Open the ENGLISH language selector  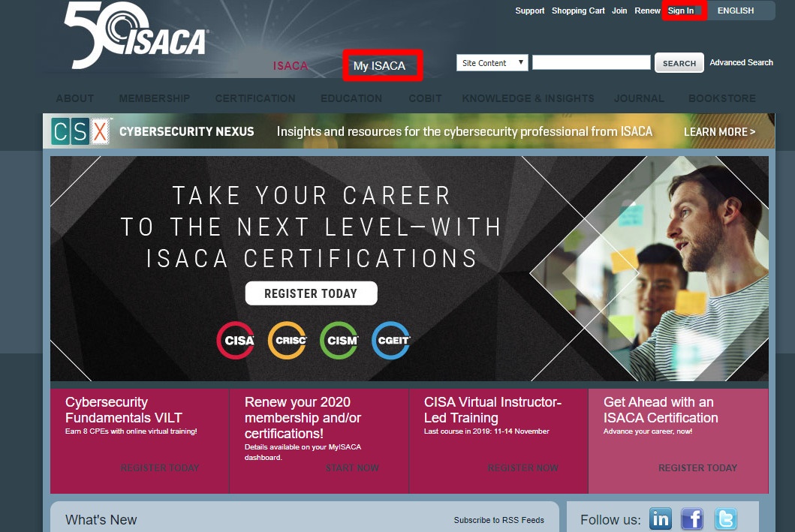[x=735, y=11]
